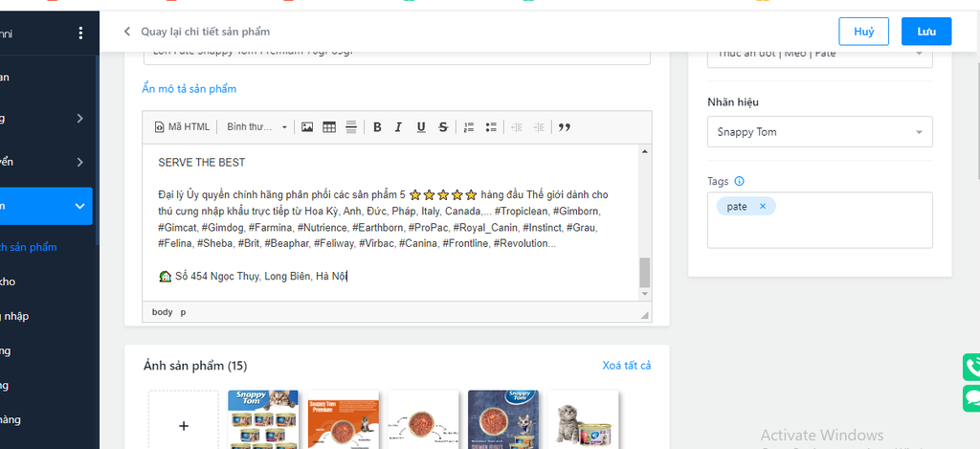Remove the pate tag

(763, 207)
